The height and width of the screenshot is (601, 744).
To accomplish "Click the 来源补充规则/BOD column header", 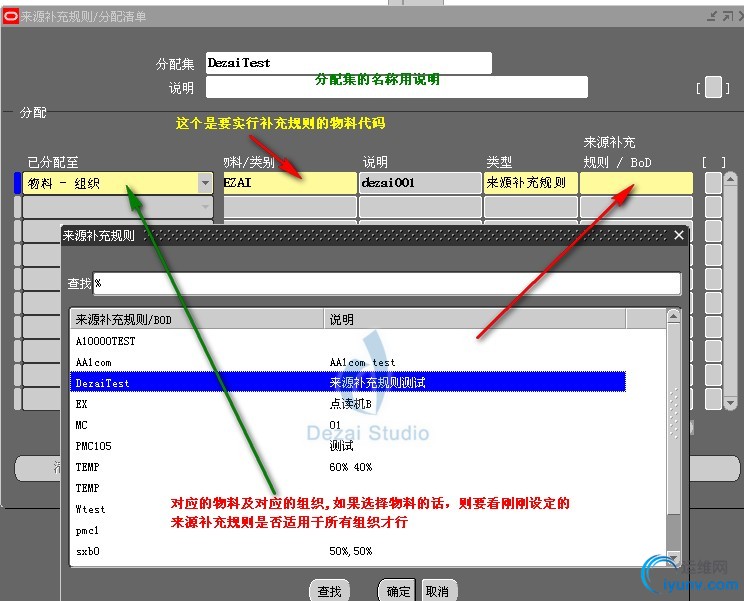I will [197, 319].
